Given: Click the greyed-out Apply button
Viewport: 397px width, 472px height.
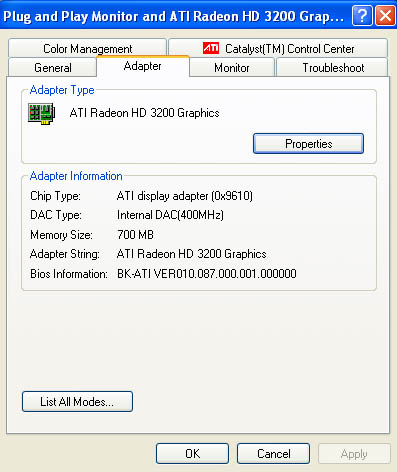Looking at the screenshot, I should [354, 453].
